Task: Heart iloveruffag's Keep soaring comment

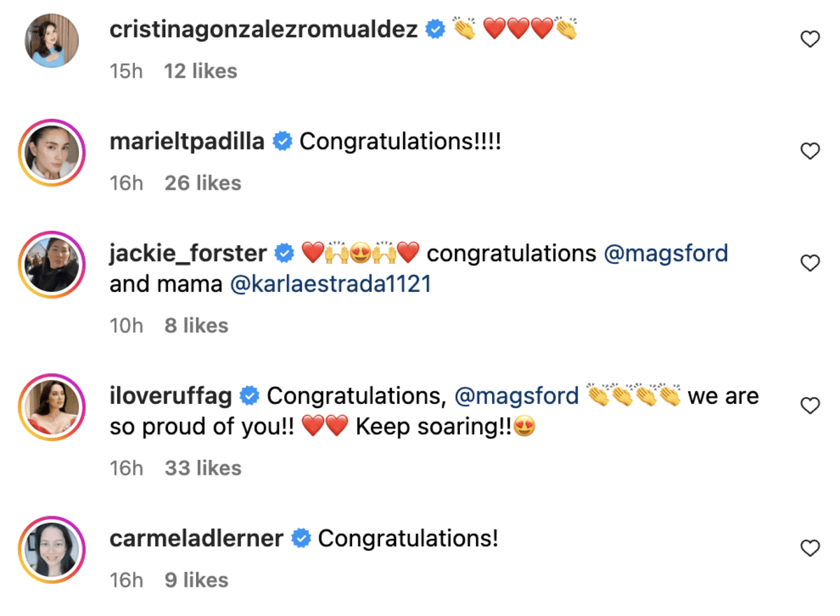Action: (810, 406)
